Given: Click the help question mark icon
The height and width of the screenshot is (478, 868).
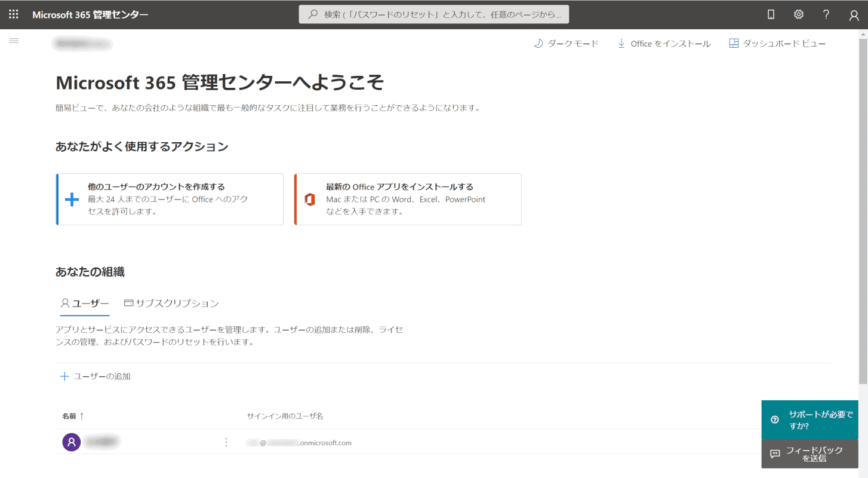Looking at the screenshot, I should click(x=826, y=15).
